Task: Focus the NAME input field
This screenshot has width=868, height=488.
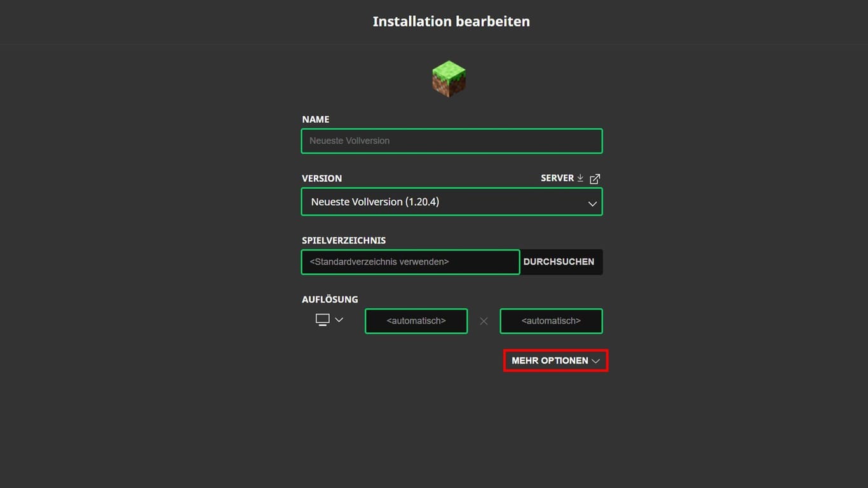Action: tap(452, 141)
